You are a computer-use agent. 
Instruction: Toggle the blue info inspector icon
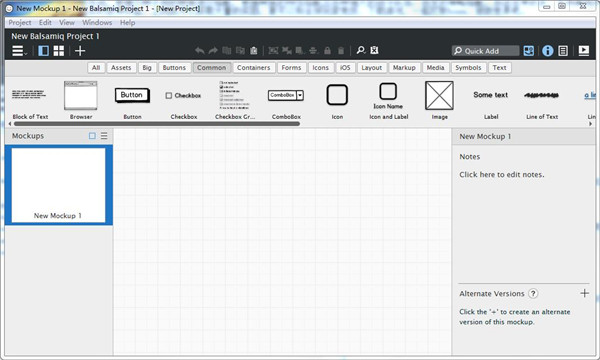pyautogui.click(x=548, y=51)
